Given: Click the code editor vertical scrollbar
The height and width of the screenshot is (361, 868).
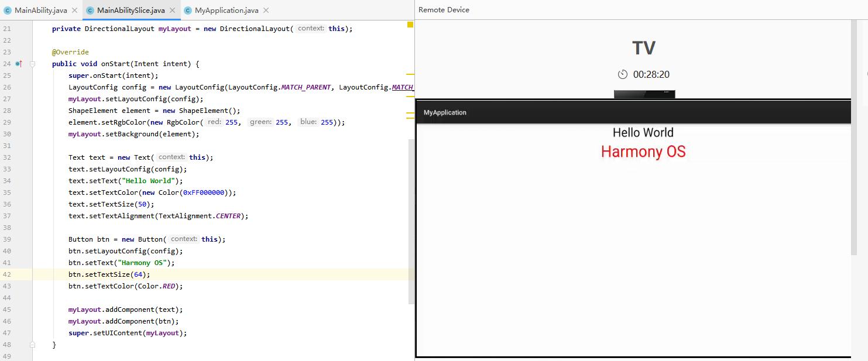Looking at the screenshot, I should [x=411, y=222].
